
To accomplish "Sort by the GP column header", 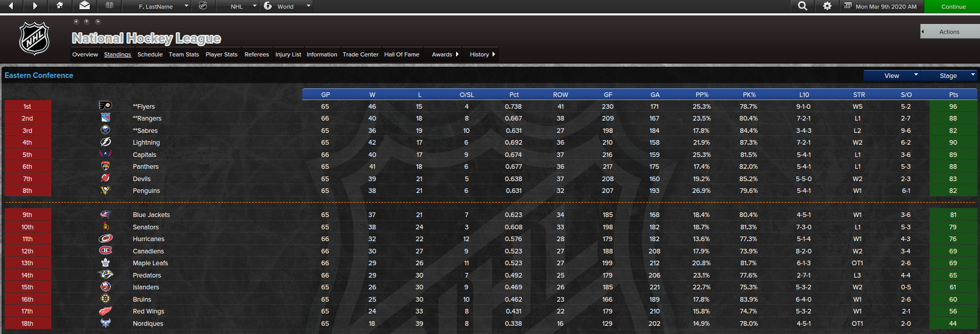I will coord(325,94).
